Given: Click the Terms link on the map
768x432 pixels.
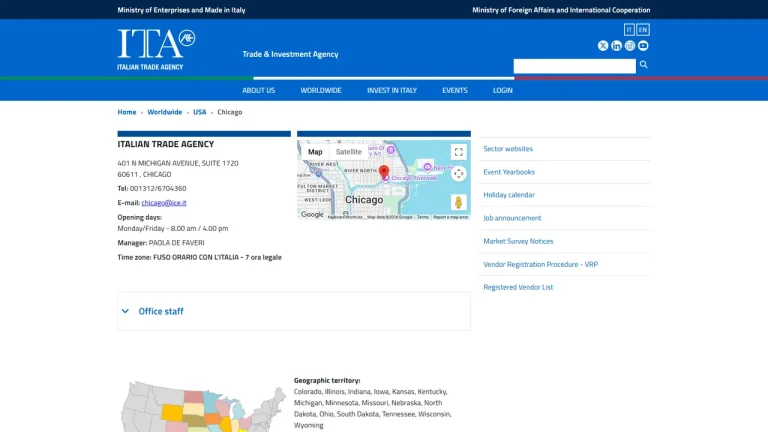Looking at the screenshot, I should click(x=423, y=217).
